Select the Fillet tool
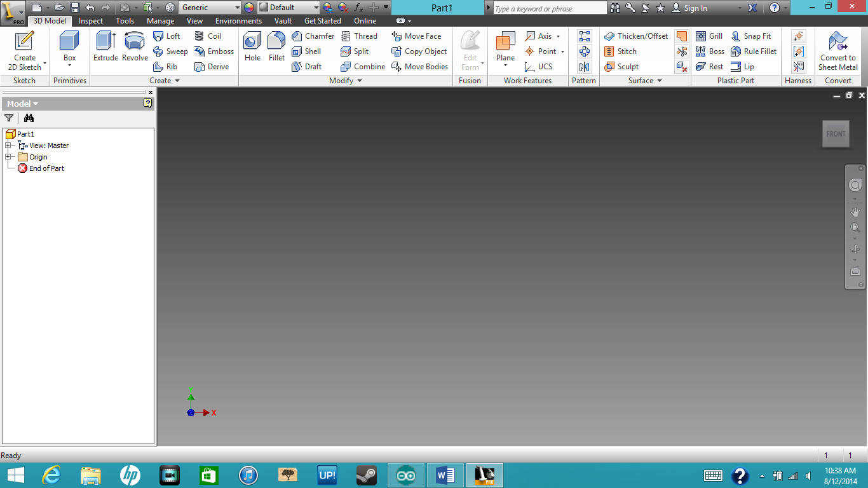This screenshot has width=868, height=488. point(276,48)
